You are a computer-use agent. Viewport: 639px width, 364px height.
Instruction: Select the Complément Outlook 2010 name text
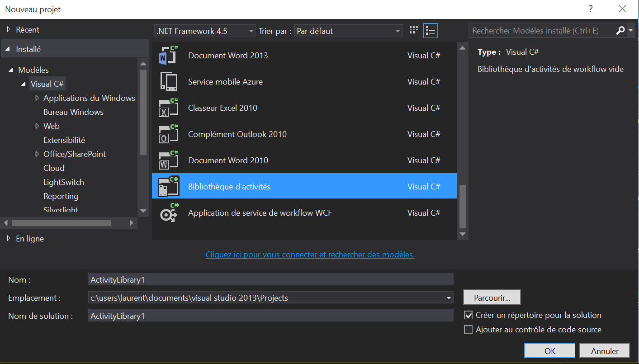pos(237,134)
